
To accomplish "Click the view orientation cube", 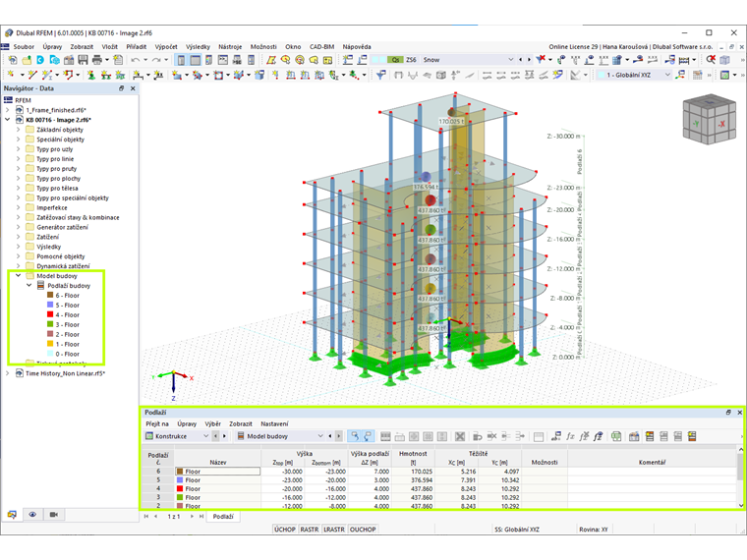I will (x=709, y=120).
